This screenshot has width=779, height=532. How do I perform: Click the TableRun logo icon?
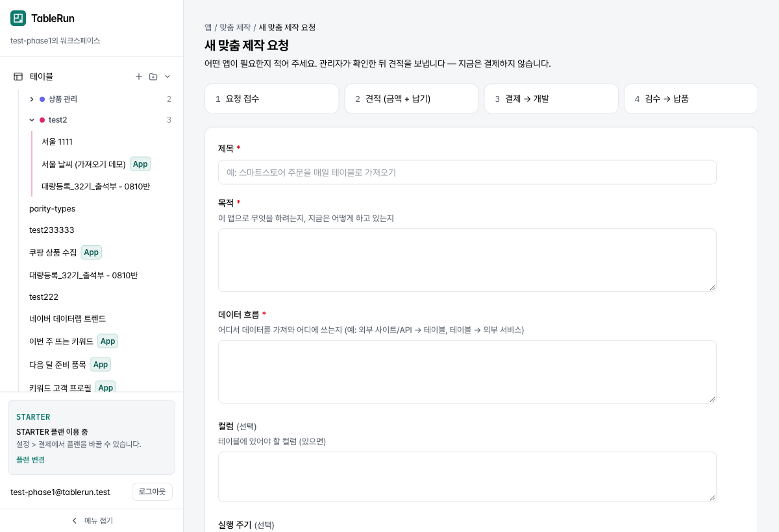tap(18, 18)
